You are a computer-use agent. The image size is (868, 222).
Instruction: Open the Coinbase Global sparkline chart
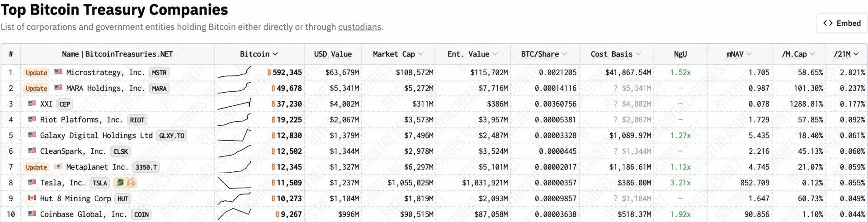click(234, 214)
